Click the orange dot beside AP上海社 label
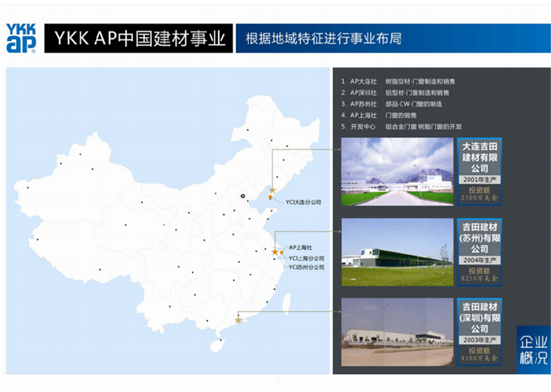This screenshot has width=551, height=392. [282, 252]
